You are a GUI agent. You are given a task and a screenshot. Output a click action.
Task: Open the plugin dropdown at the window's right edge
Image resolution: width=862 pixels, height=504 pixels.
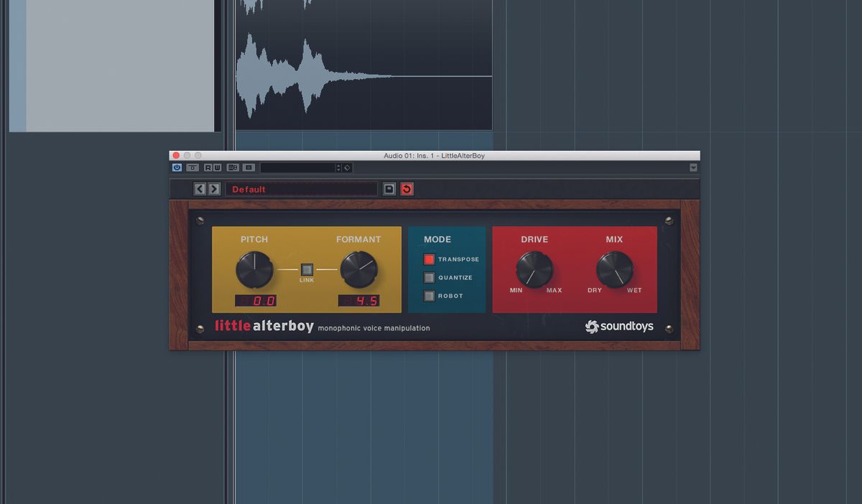pyautogui.click(x=693, y=167)
